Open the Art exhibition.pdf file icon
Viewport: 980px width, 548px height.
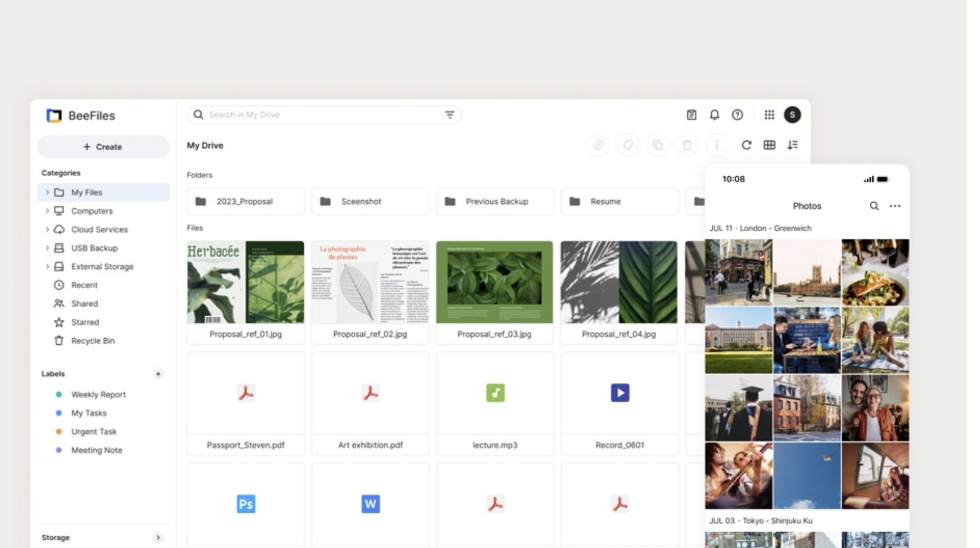(370, 393)
